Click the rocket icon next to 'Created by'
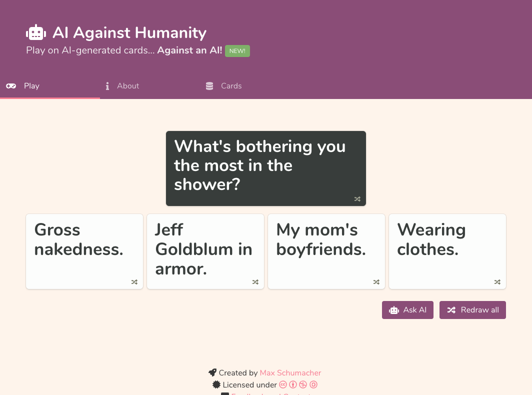Screen dimensions: 532x395 pos(211,372)
